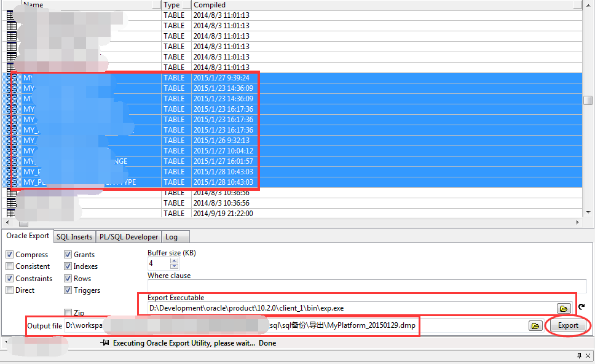
Task: Enable the Consistent option
Action: [10, 266]
